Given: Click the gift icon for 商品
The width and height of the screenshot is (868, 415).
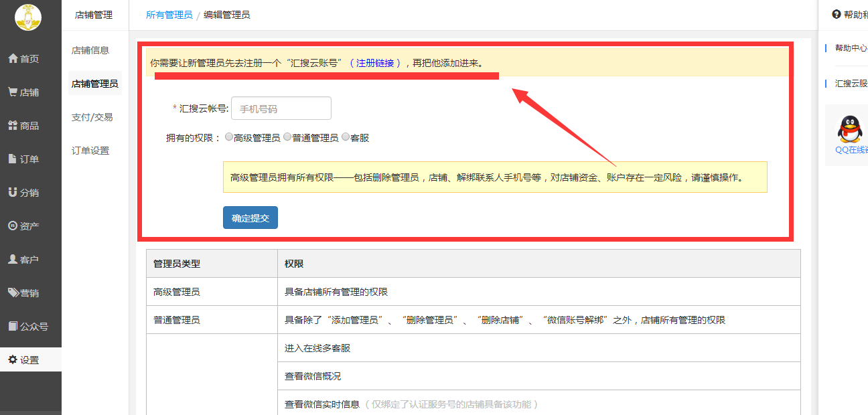Looking at the screenshot, I should pyautogui.click(x=13, y=126).
